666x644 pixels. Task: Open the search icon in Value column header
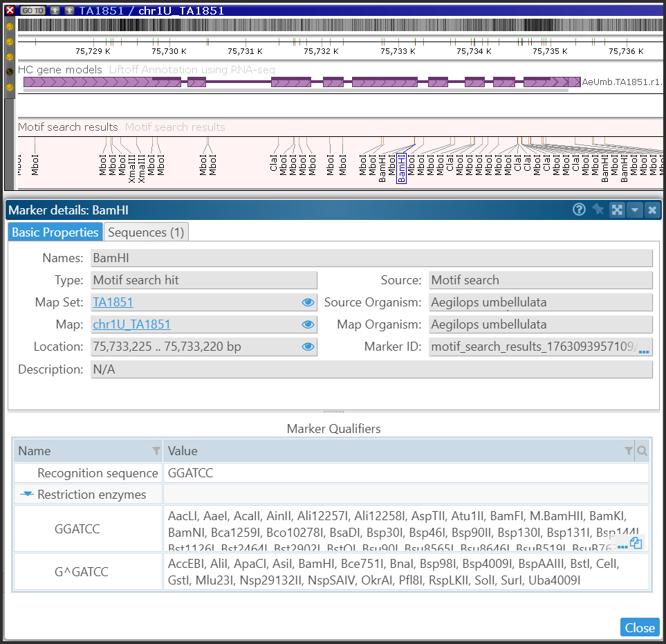point(642,451)
